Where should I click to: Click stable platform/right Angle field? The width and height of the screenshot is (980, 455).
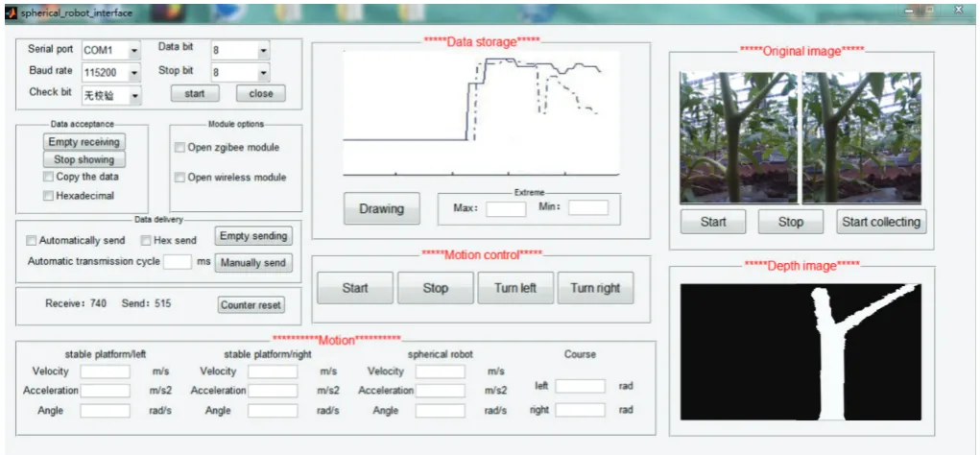(x=273, y=411)
